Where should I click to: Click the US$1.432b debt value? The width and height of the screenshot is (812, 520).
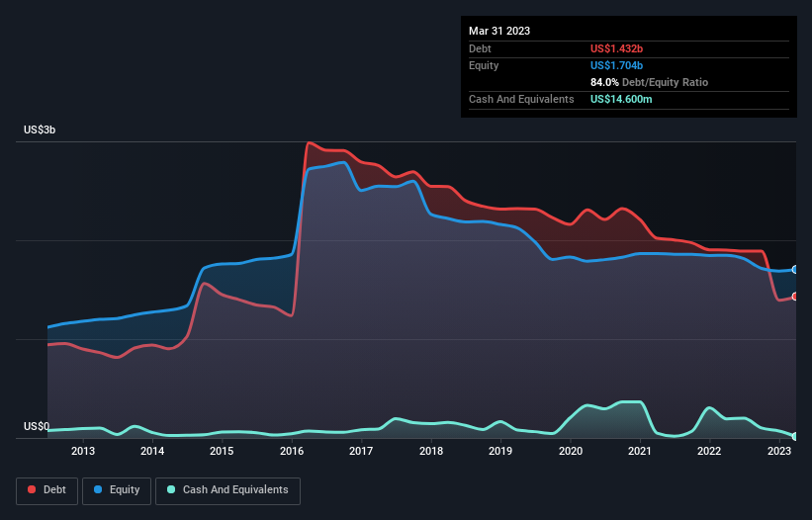[616, 48]
